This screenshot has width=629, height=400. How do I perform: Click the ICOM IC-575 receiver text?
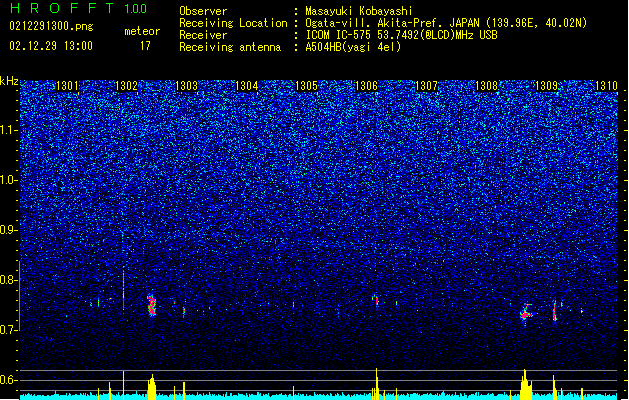tap(401, 35)
